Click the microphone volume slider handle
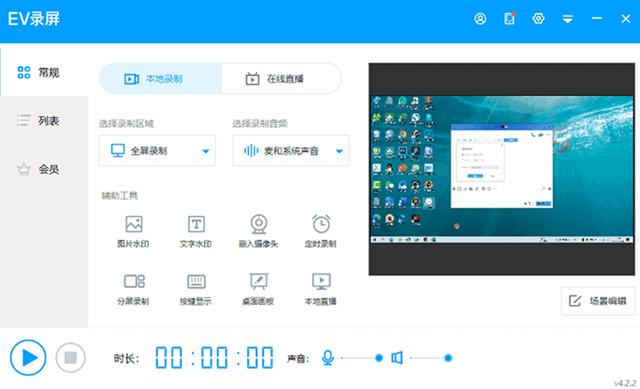The width and height of the screenshot is (640, 389). coord(379,358)
